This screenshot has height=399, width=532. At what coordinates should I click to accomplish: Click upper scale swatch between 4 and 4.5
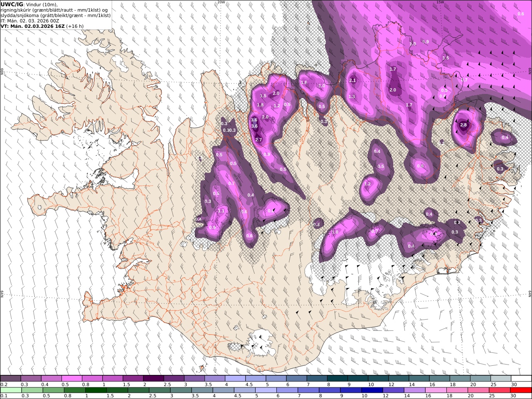(235, 378)
